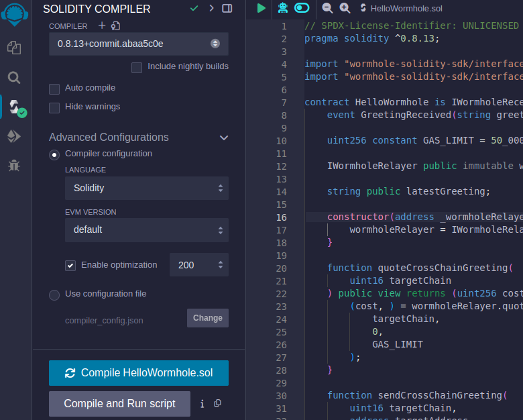Run script with the green play button

point(261,8)
